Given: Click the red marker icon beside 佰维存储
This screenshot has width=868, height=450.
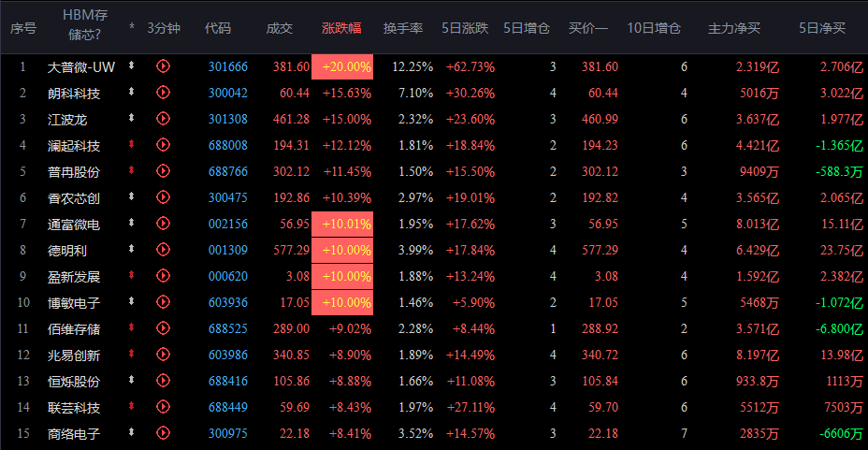Looking at the screenshot, I should pyautogui.click(x=131, y=327).
